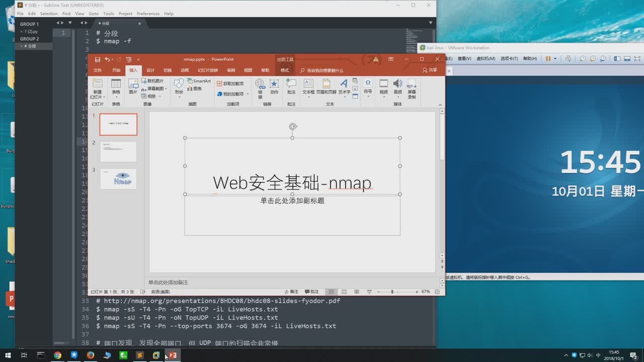The width and height of the screenshot is (644, 362).
Task: Start slide show from status bar
Action: 369,292
